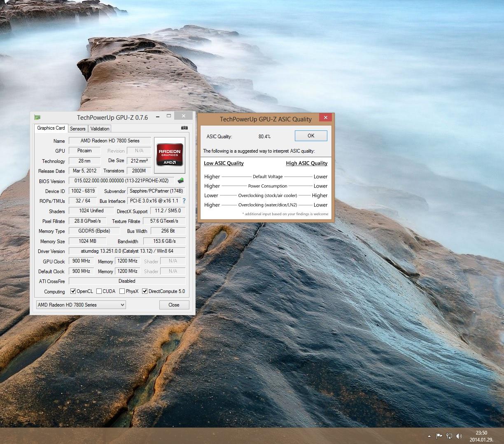Click the Power Consumption row label
Viewport: 504px width, 444px height.
click(268, 186)
